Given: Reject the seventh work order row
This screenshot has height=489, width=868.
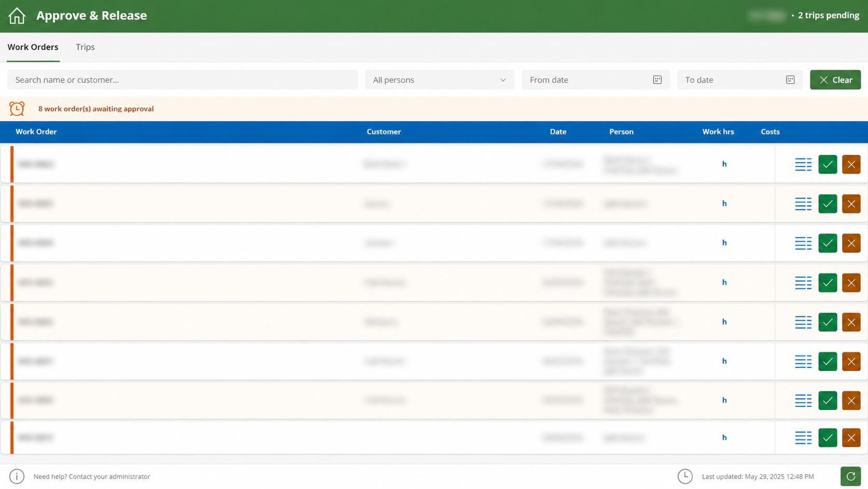Looking at the screenshot, I should (x=851, y=401).
